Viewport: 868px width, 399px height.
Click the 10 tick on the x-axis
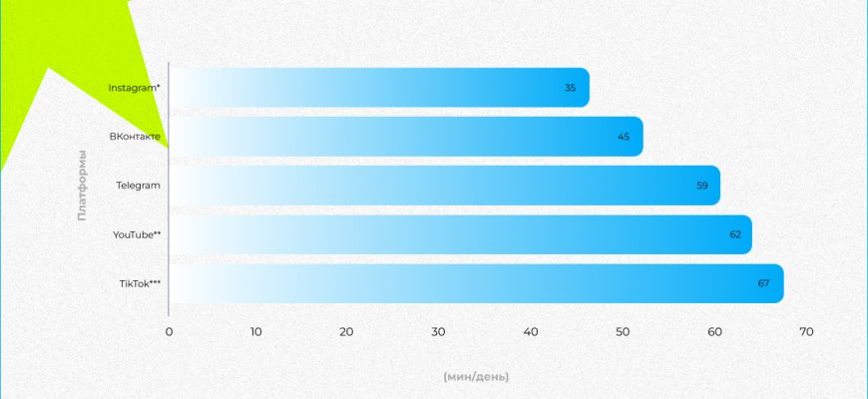(x=256, y=332)
